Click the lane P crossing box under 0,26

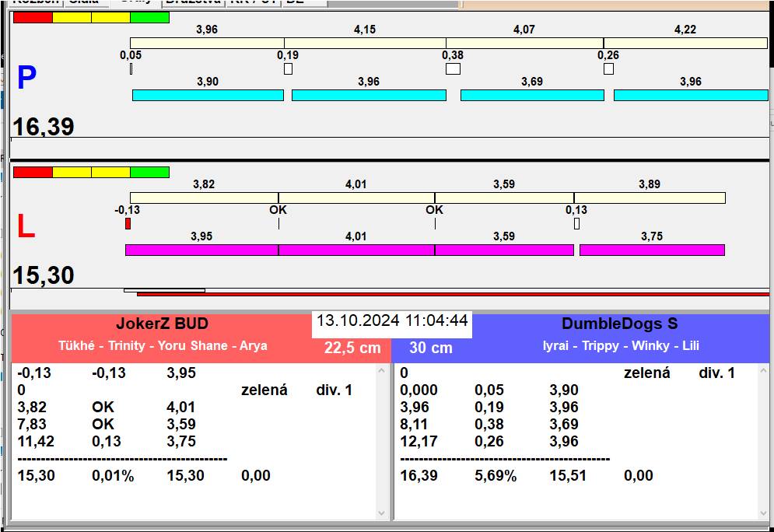pos(608,68)
